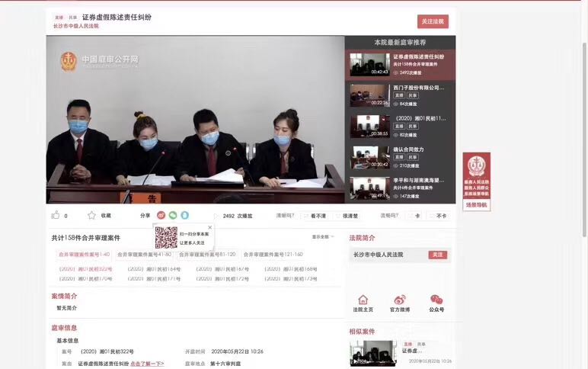This screenshot has height=369, width=588.
Task: Share via the red Weibo icon
Action: click(161, 215)
